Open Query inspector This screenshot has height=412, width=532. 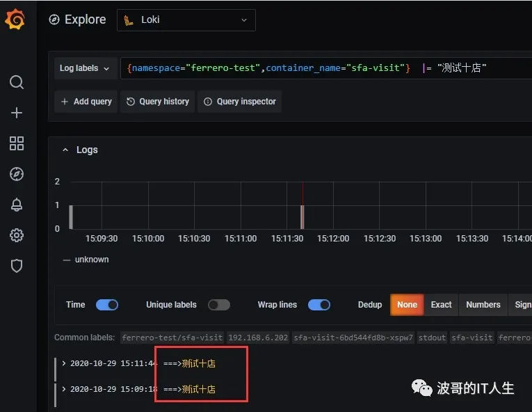point(239,102)
